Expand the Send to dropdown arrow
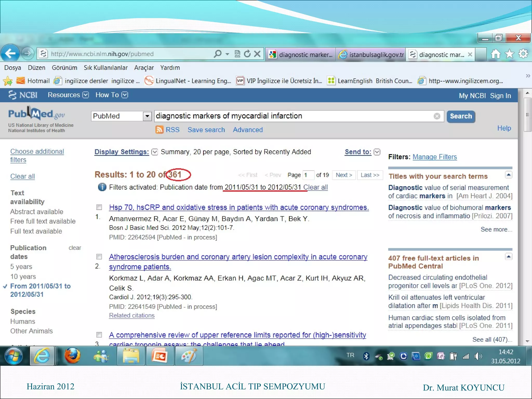 click(377, 152)
